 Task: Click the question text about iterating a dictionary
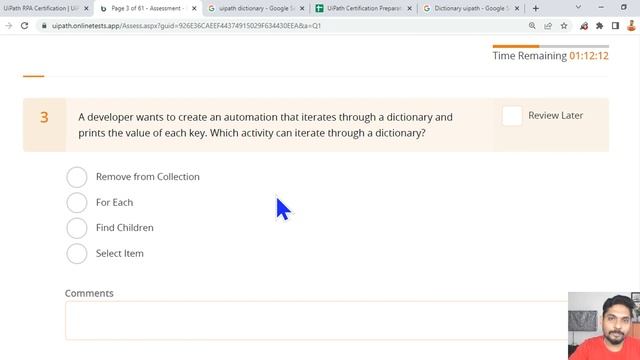(265, 125)
